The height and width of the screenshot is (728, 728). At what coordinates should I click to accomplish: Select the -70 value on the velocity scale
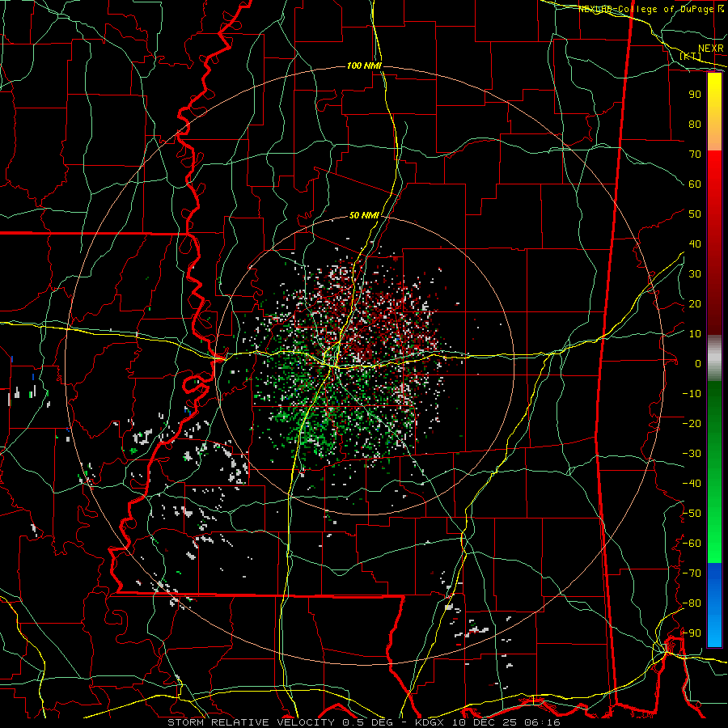point(692,574)
